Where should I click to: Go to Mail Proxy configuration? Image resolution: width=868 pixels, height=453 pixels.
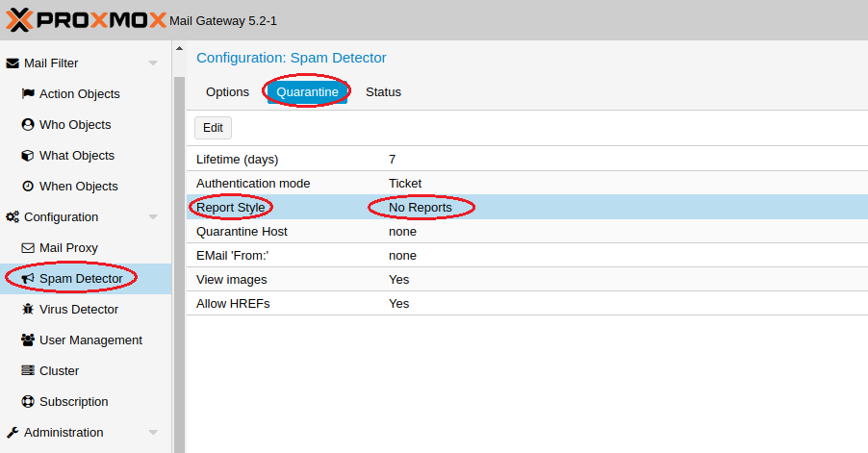pyautogui.click(x=68, y=248)
